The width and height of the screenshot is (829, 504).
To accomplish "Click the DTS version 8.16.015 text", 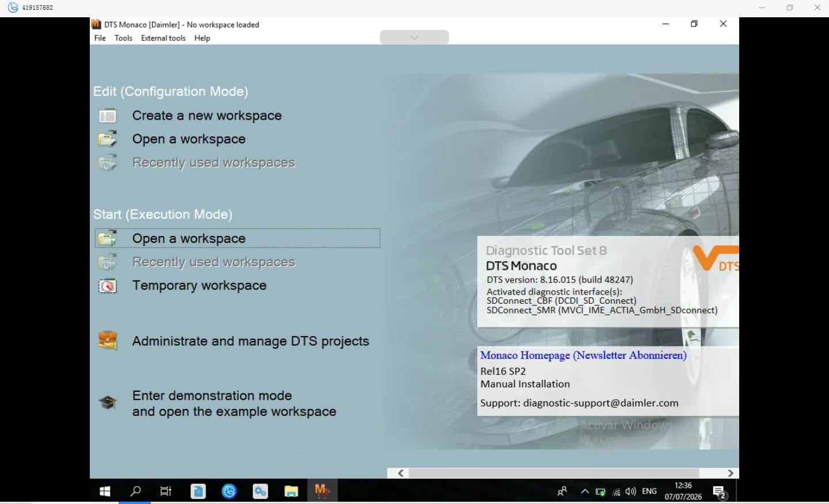I will (x=560, y=280).
